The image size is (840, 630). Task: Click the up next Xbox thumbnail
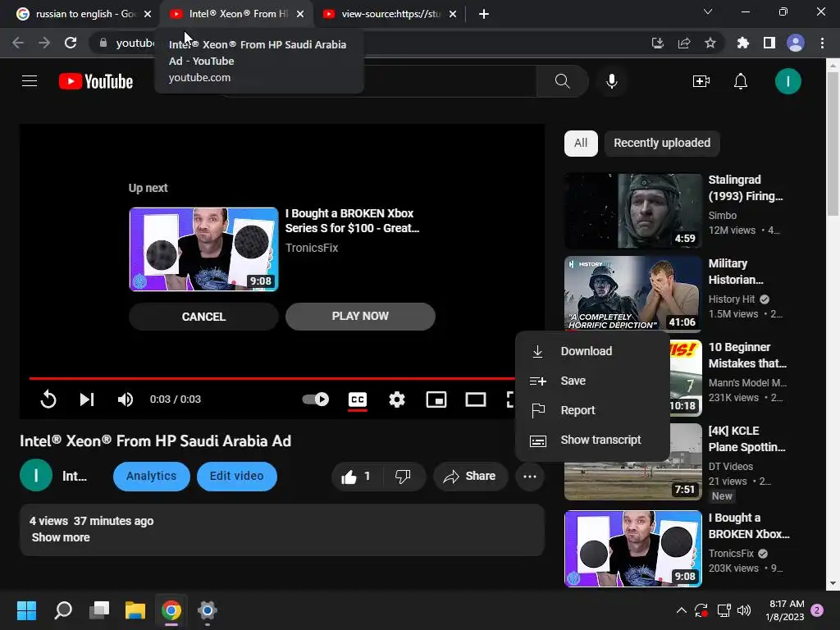pos(203,249)
